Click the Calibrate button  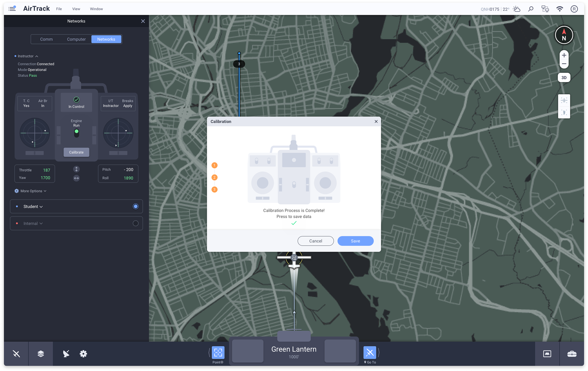(x=76, y=152)
